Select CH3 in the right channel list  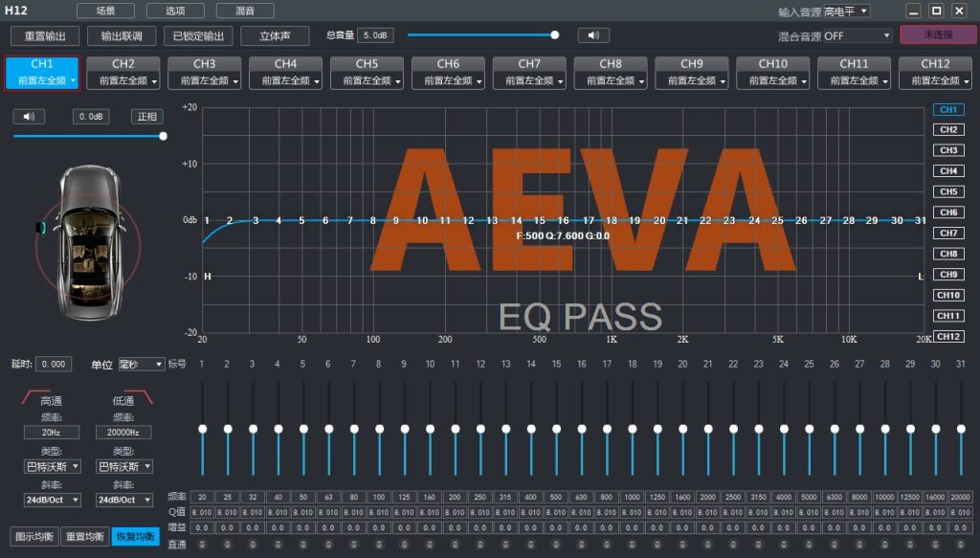[948, 150]
